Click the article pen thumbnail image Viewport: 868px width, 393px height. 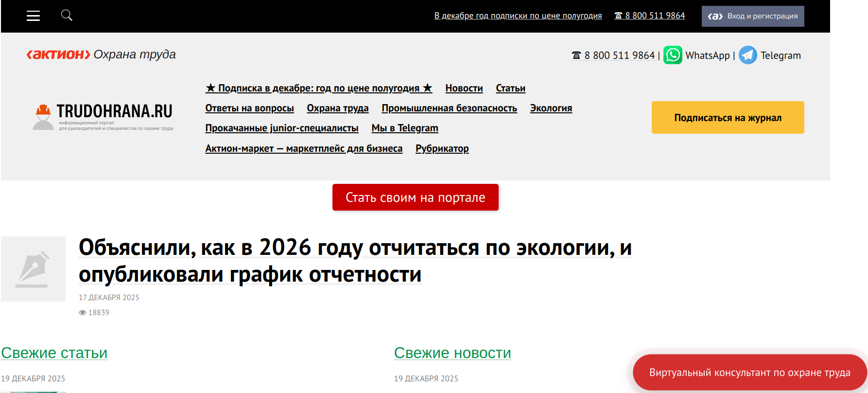click(33, 269)
